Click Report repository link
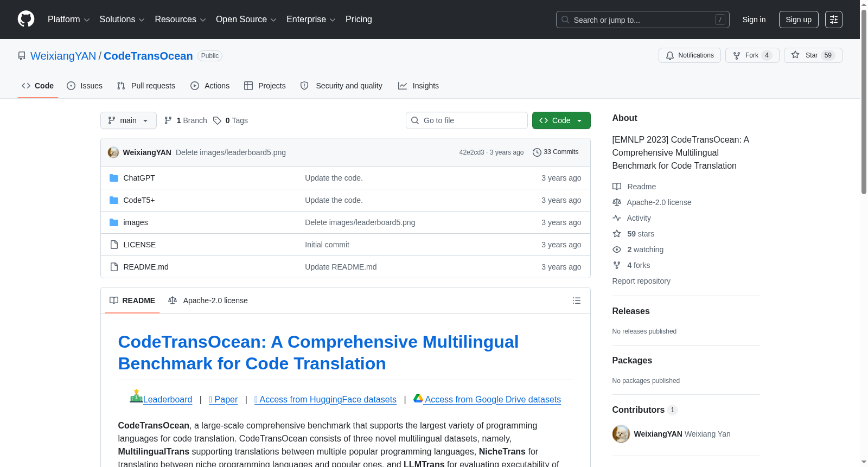868x467 pixels. tap(641, 281)
